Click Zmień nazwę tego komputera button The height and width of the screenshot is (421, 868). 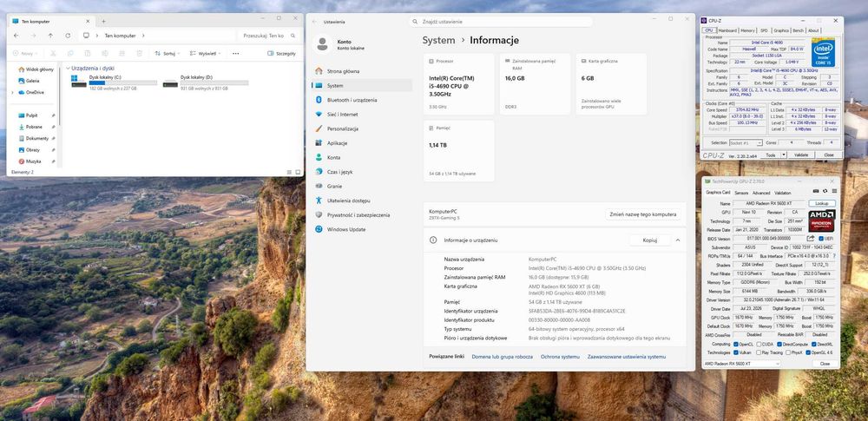[642, 214]
